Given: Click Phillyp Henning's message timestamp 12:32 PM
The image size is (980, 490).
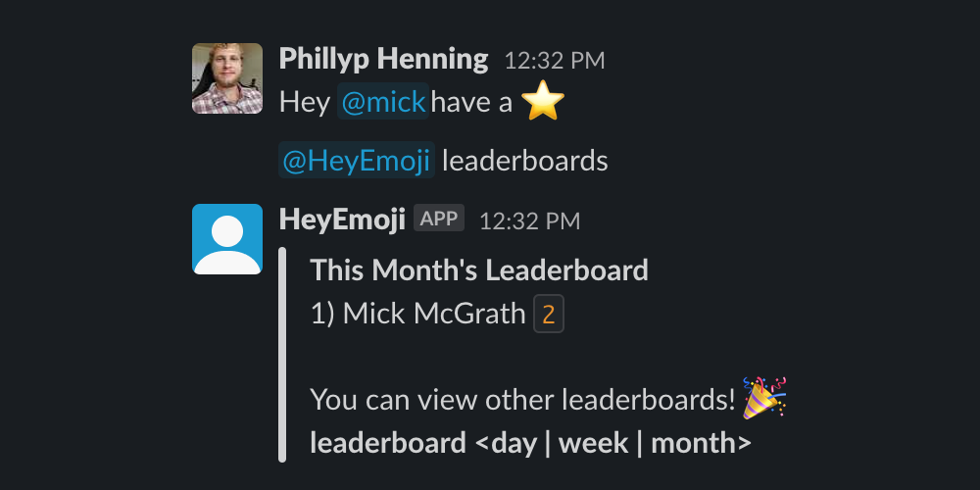Looking at the screenshot, I should pyautogui.click(x=555, y=61).
